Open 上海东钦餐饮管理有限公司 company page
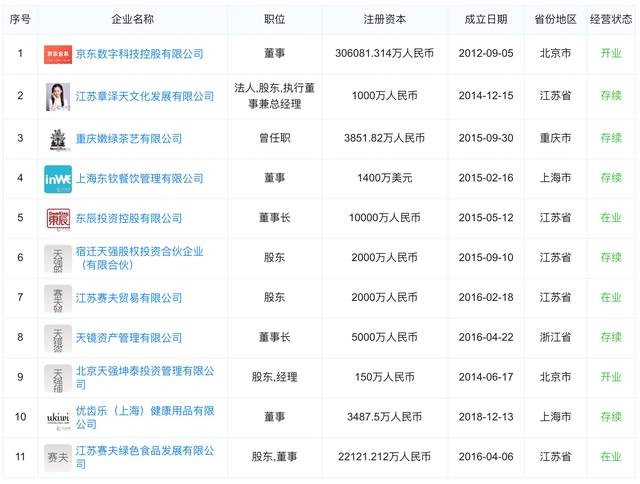Viewport: 640px width, 484px height. (140, 178)
